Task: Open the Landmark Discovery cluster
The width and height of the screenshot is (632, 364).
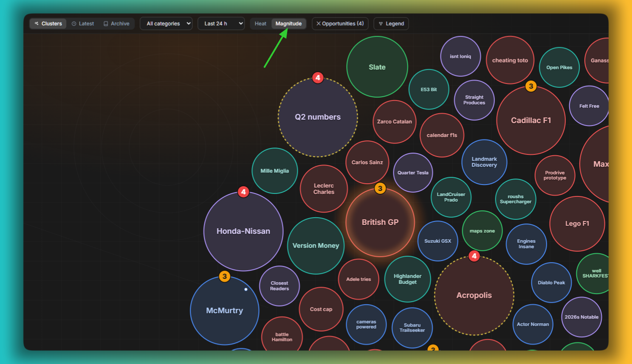Action: (484, 162)
